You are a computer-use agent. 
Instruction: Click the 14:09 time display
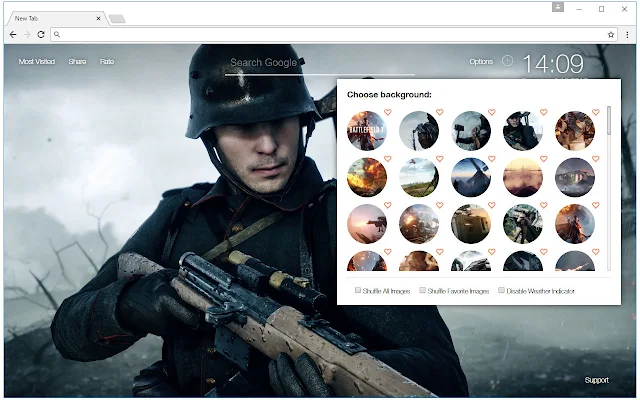(553, 64)
